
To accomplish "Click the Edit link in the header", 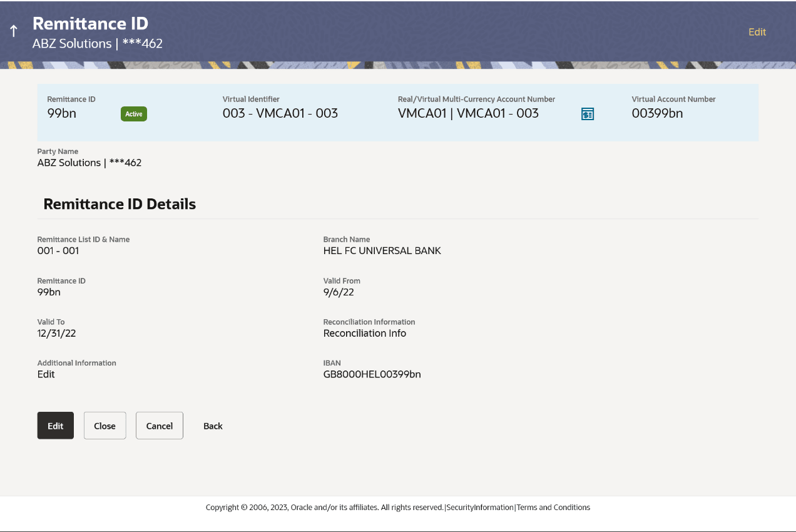I will pyautogui.click(x=757, y=32).
